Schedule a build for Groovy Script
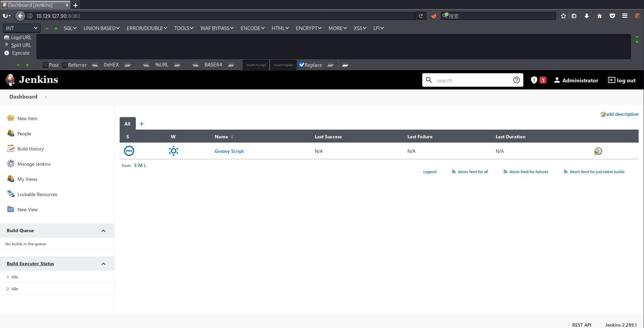Screen dimensions: 644x328 (598, 151)
